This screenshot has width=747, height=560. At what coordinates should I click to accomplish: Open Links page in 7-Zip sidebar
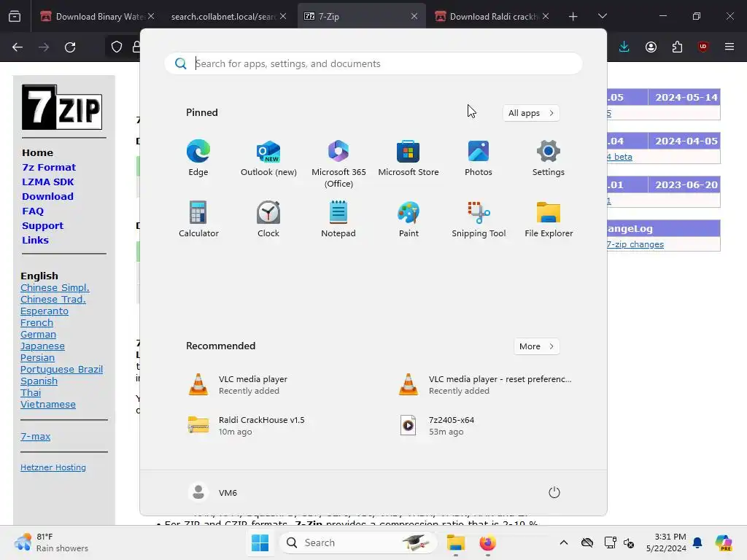[x=35, y=240]
